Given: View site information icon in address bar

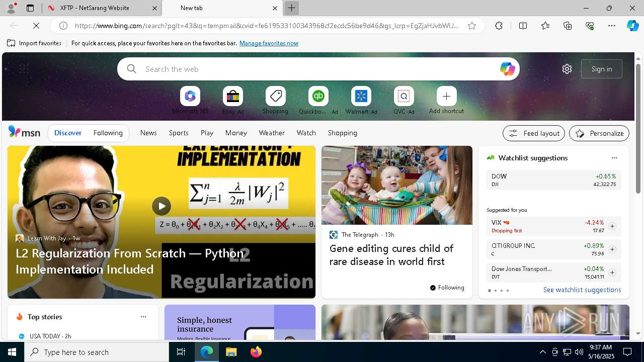Looking at the screenshot, I should tap(63, 26).
